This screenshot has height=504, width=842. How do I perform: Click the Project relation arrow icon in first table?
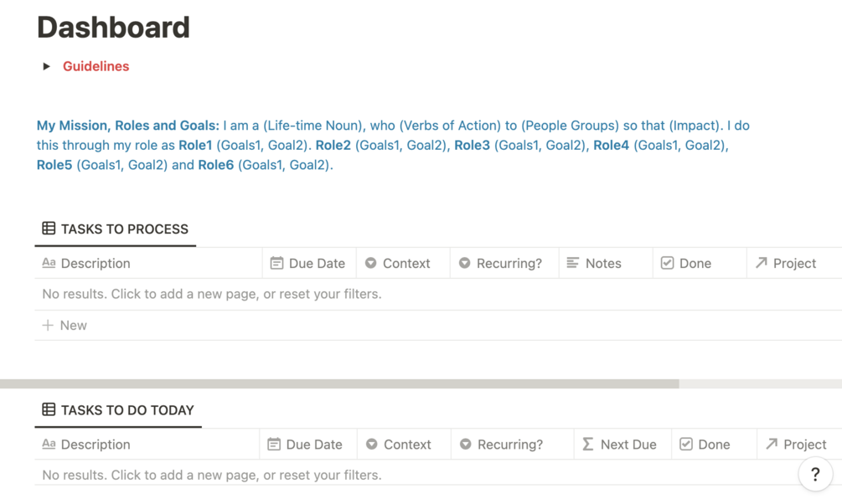(x=761, y=263)
